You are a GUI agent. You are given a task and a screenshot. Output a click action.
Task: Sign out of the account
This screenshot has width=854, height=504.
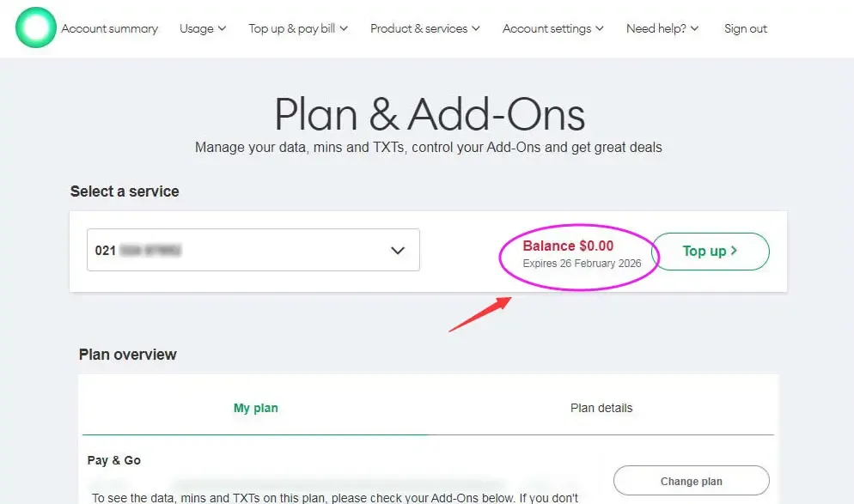(x=745, y=28)
